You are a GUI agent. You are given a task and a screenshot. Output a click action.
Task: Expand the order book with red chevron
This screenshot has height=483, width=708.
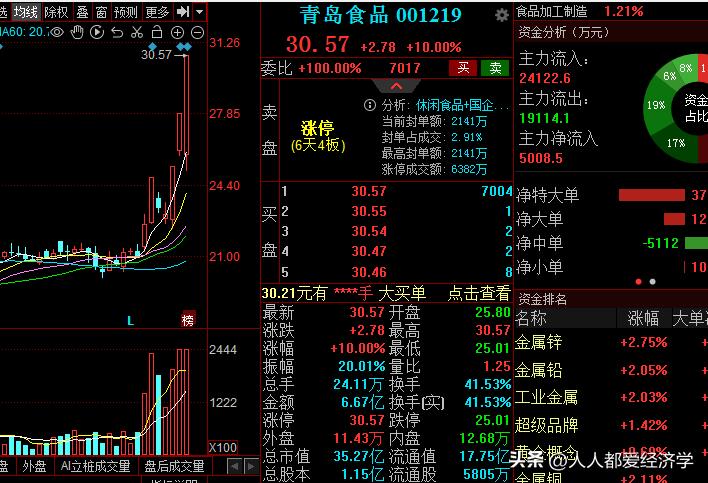[x=396, y=86]
